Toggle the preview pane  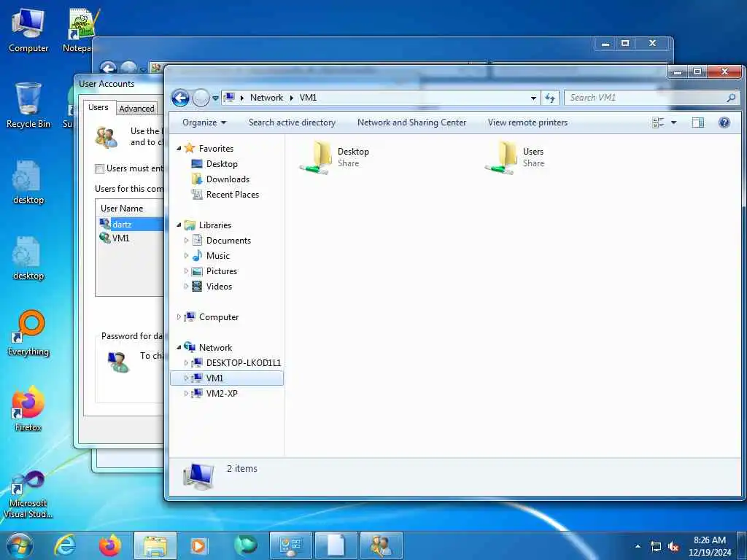(x=698, y=122)
